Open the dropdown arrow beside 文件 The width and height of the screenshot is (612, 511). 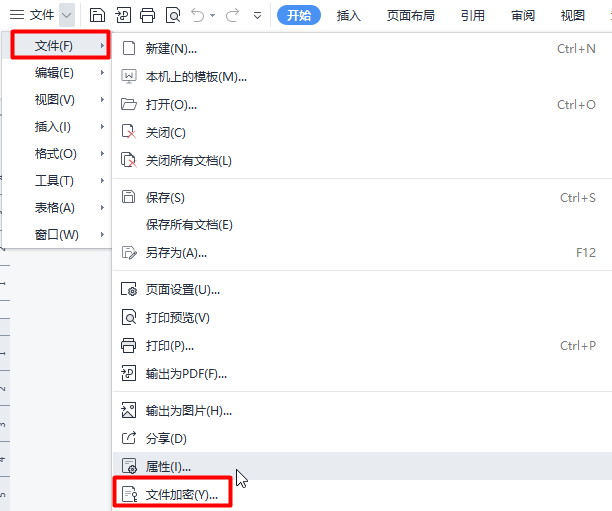tap(67, 15)
